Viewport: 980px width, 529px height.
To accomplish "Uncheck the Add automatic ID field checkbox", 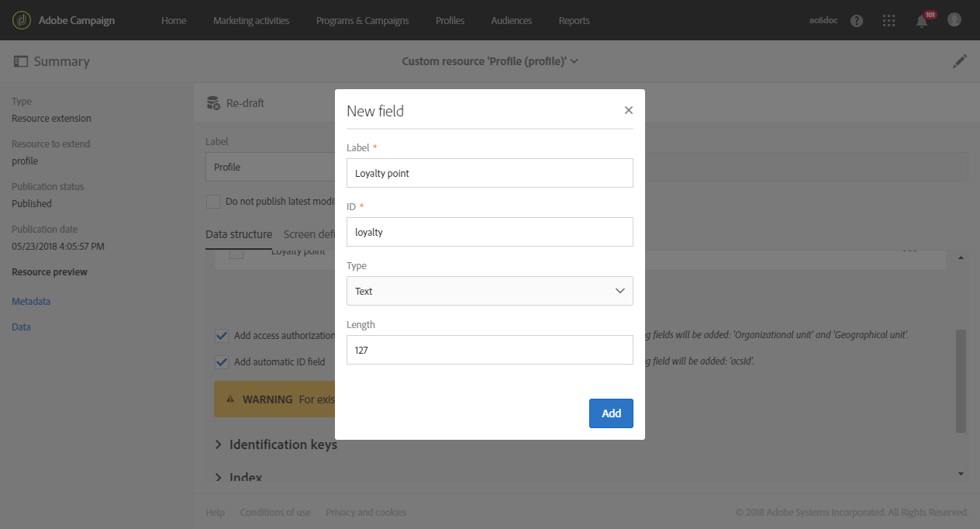I will tap(222, 361).
